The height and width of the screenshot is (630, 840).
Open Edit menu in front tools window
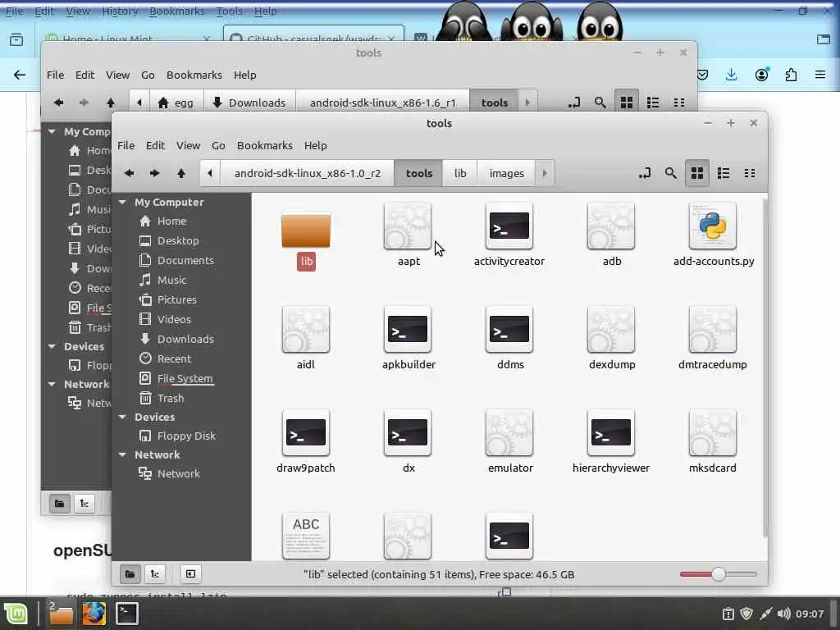tap(155, 145)
